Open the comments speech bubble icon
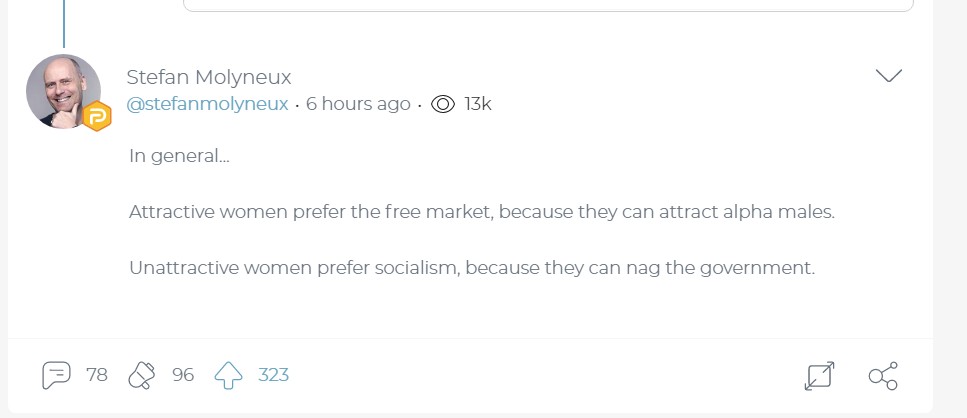 (57, 375)
